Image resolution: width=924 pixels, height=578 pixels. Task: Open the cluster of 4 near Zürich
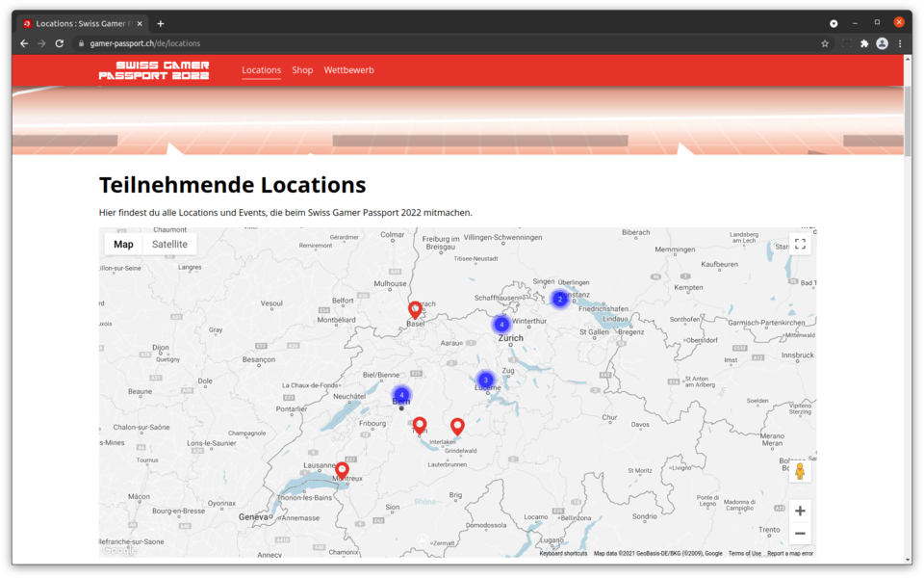click(x=501, y=324)
